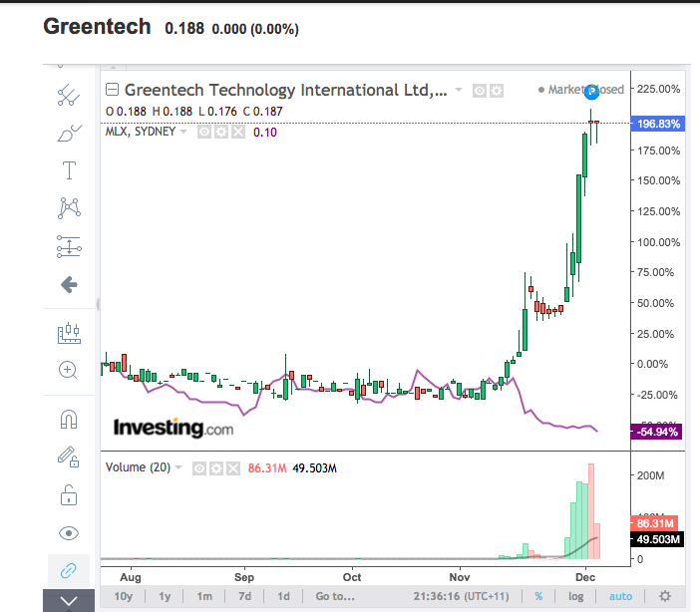This screenshot has width=700, height=612.
Task: Open the Volume (20) dropdown arrow
Action: pos(178,467)
